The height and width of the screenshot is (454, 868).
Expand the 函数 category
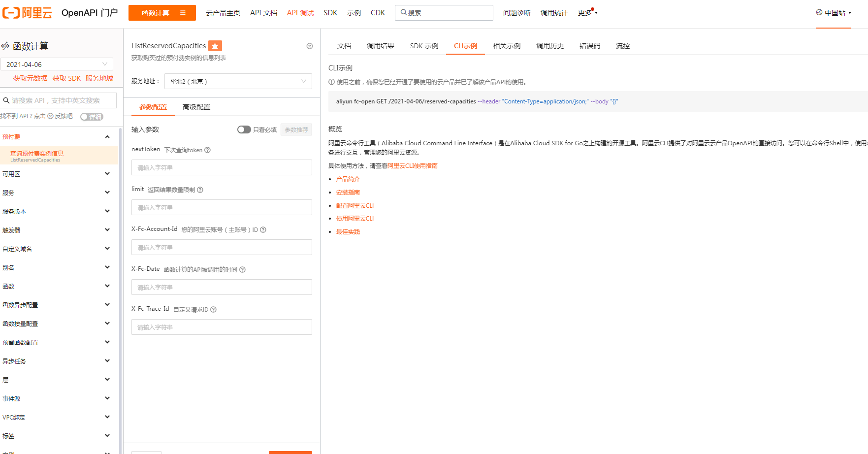click(x=107, y=286)
